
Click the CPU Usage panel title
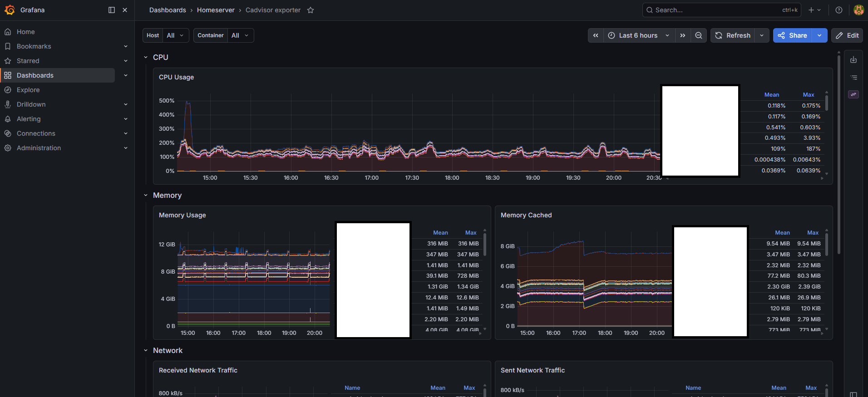coord(176,77)
